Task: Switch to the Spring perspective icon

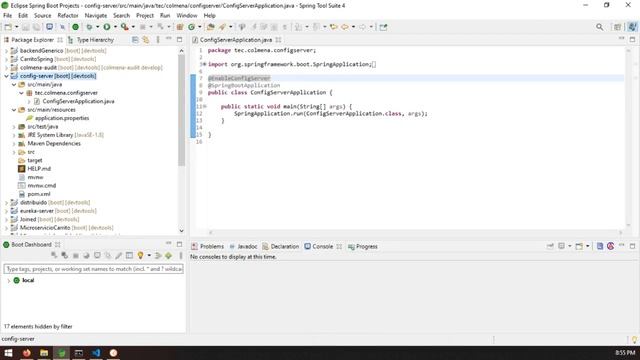Action: tap(632, 27)
